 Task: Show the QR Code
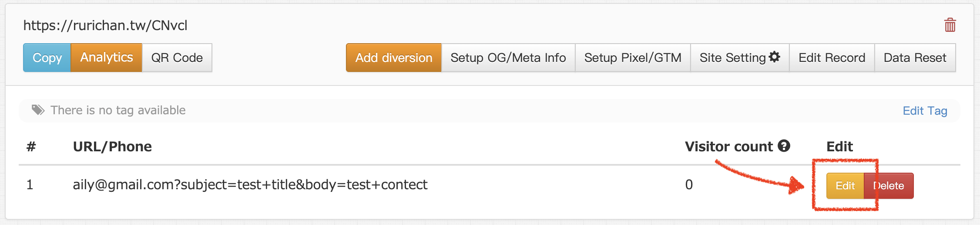177,58
